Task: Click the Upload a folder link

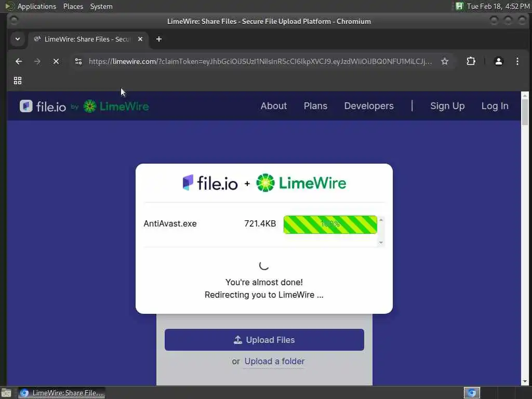Action: point(274,362)
